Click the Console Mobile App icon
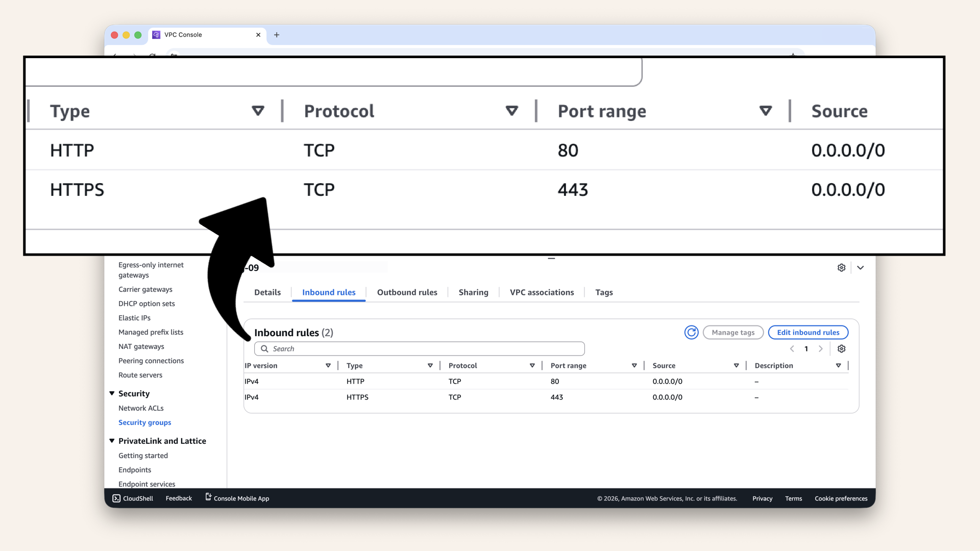This screenshot has width=980, height=551. (208, 497)
